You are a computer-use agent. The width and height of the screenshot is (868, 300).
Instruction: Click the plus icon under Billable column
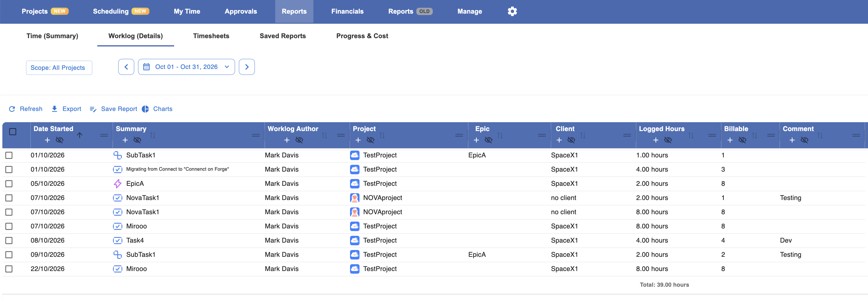[730, 140]
